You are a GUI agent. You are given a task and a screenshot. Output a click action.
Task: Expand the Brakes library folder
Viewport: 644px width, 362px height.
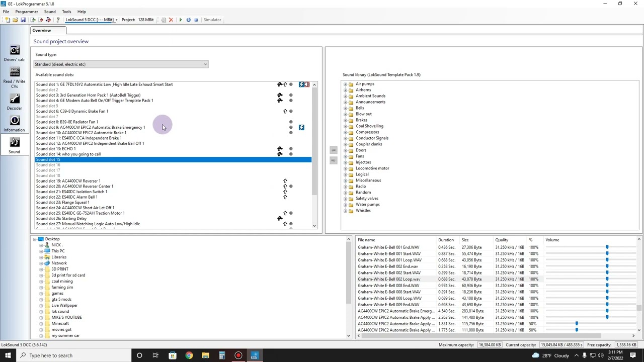[x=345, y=120]
